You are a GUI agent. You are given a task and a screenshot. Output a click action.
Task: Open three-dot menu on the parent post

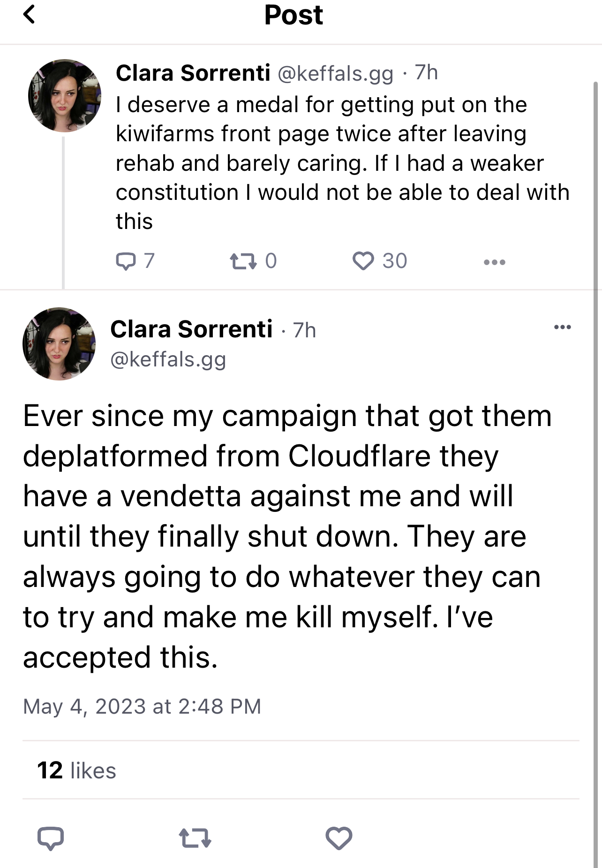(495, 262)
